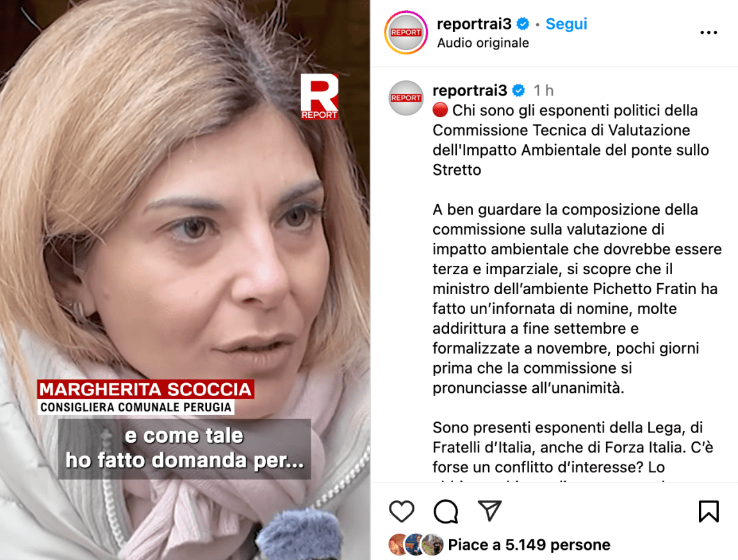The height and width of the screenshot is (560, 738).
Task: Like the post with the heart icon
Action: point(402,511)
